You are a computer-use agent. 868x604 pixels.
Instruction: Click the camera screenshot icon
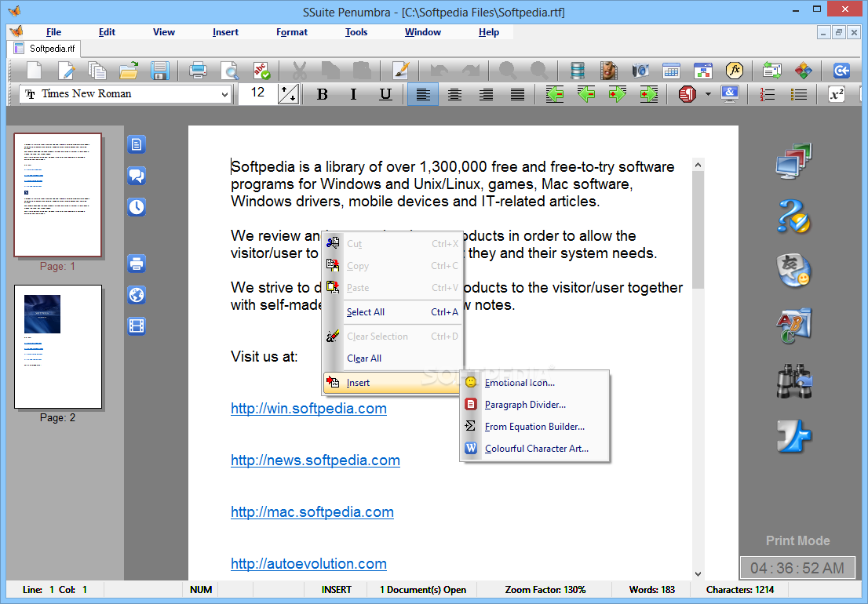click(640, 71)
